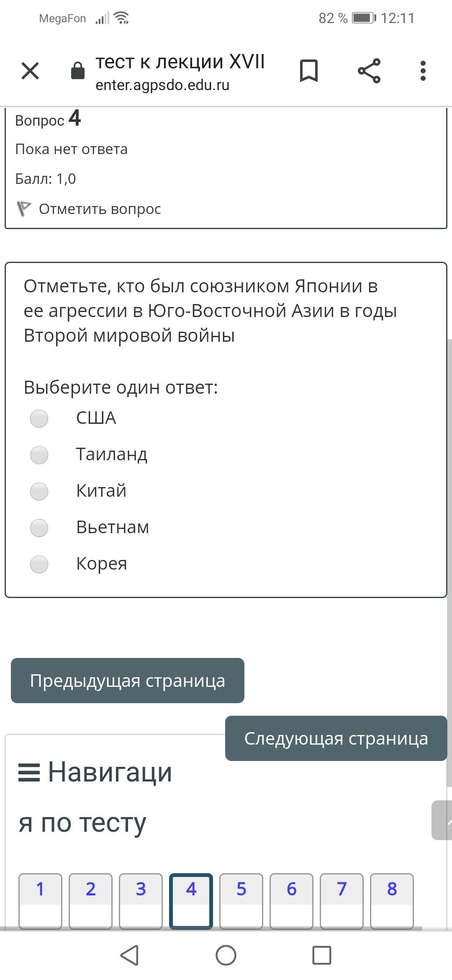
Task: Tap the Android back navigation icon
Action: click(129, 955)
